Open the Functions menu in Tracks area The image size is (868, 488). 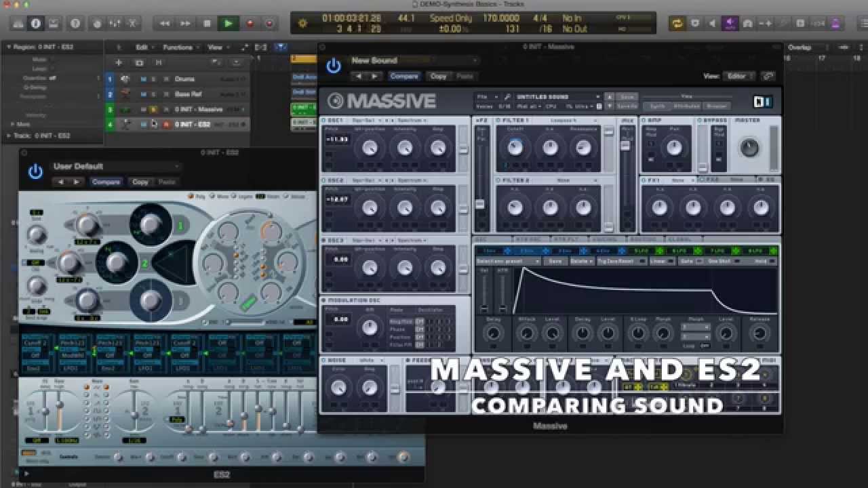pos(180,47)
